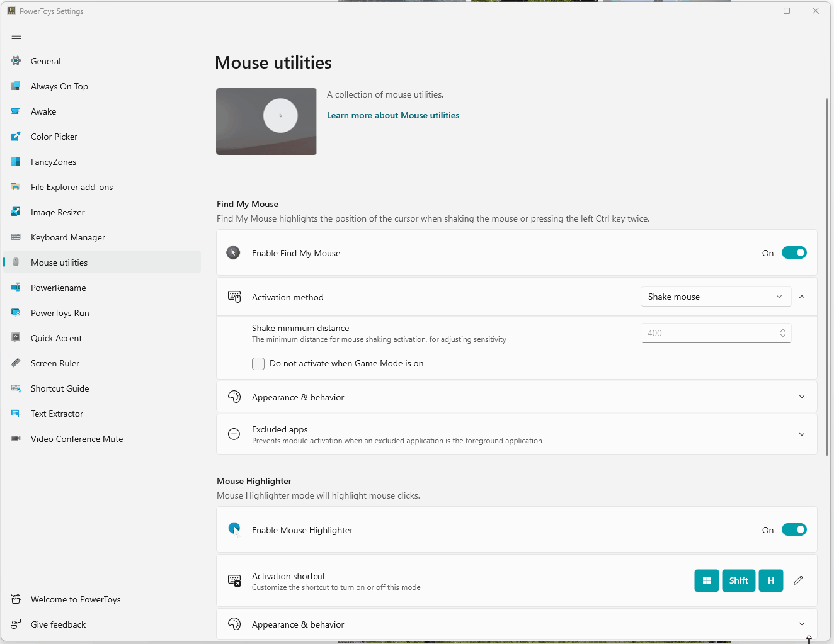Open Awake settings from sidebar
The height and width of the screenshot is (644, 834).
point(44,111)
